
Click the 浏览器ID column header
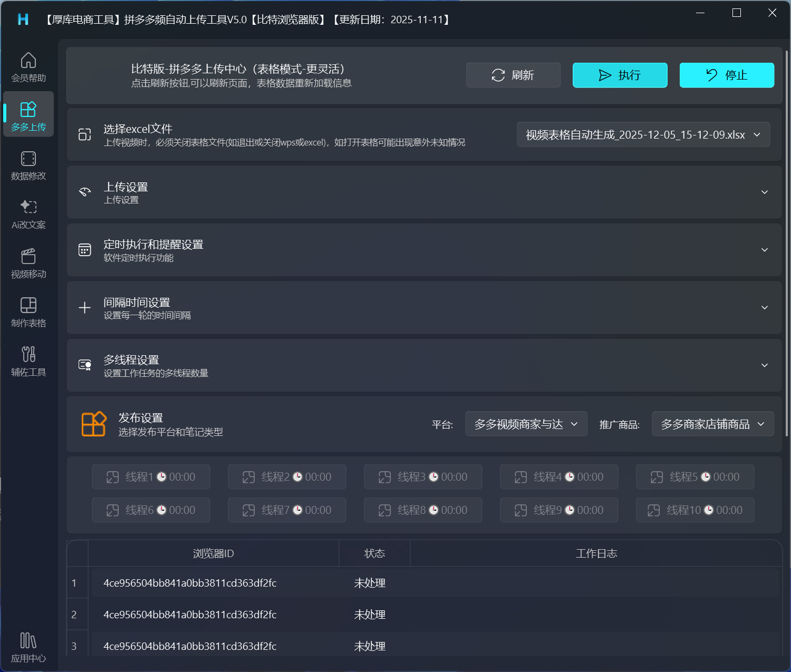(213, 553)
